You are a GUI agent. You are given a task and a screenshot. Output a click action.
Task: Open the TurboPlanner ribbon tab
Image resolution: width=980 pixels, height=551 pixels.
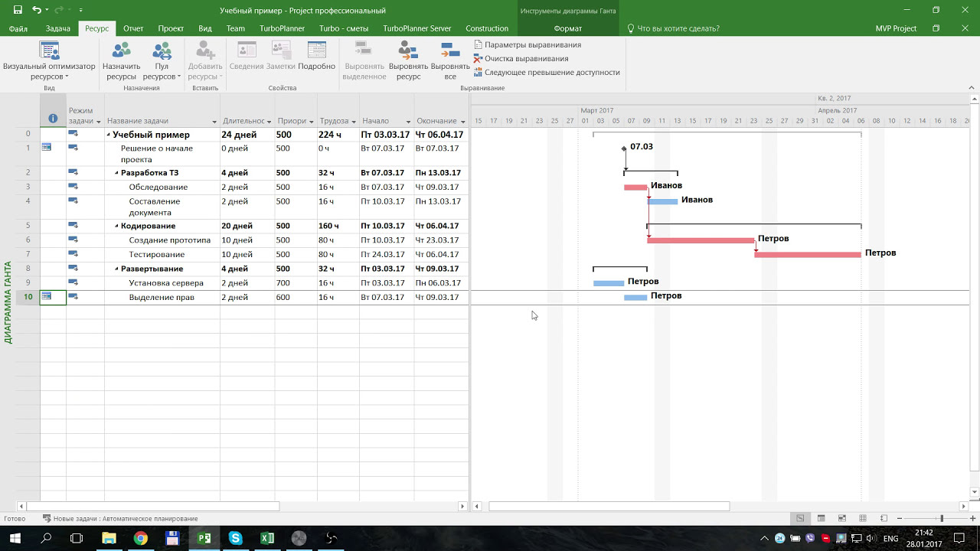[x=282, y=28]
